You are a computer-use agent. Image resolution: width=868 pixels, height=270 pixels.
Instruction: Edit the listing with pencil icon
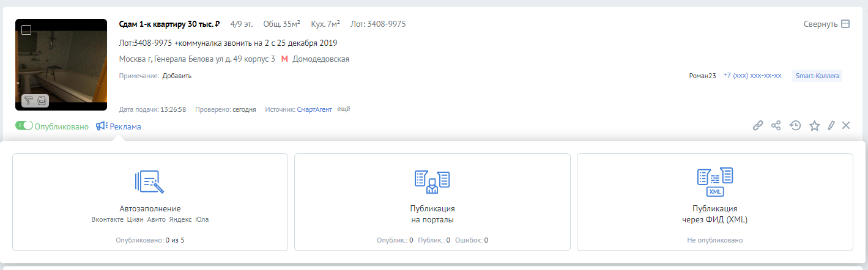pos(831,125)
